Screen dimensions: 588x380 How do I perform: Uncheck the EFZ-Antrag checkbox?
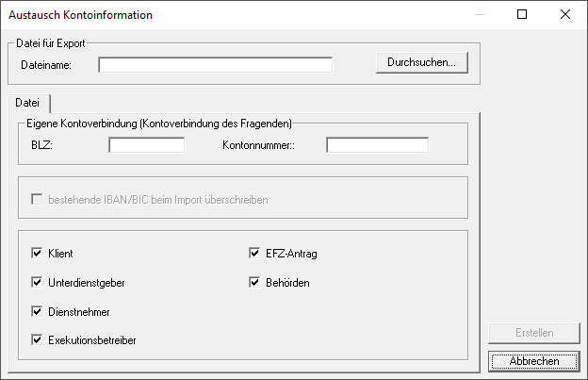pyautogui.click(x=254, y=254)
